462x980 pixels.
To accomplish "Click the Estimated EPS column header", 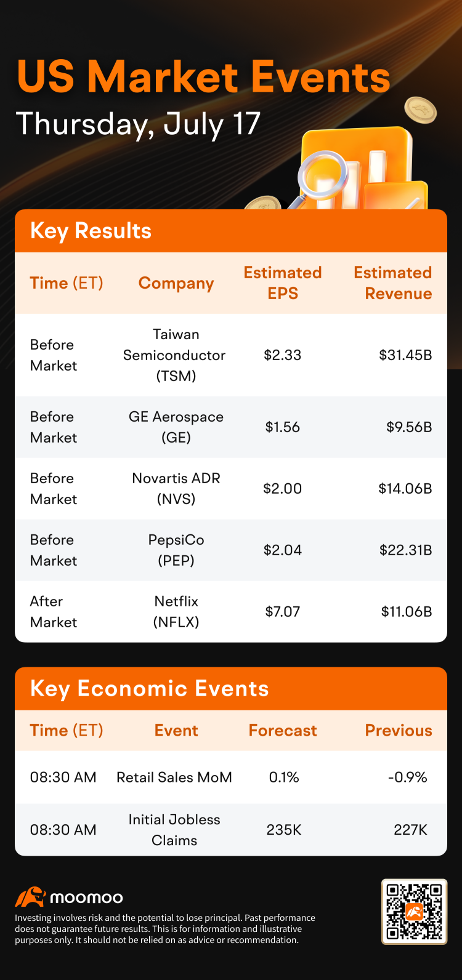I will (x=283, y=283).
